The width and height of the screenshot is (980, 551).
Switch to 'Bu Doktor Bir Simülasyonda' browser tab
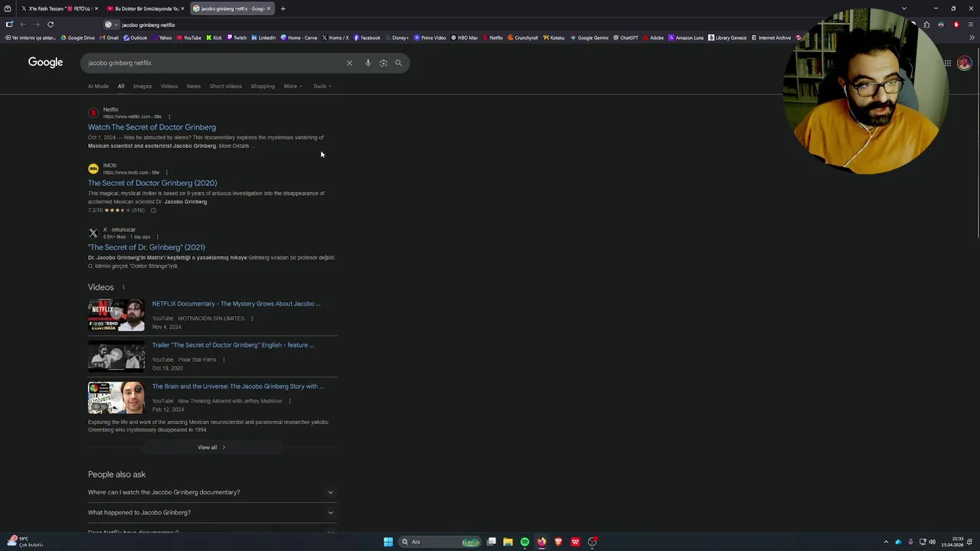[145, 8]
